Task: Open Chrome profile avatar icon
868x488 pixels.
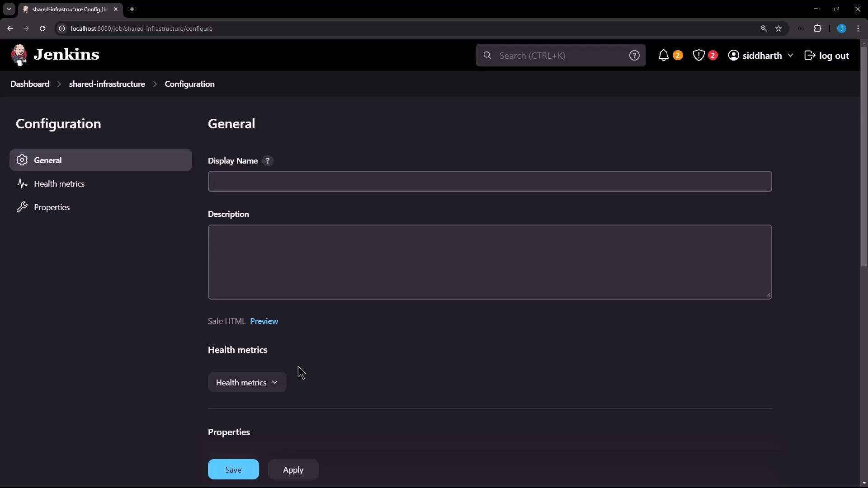Action: (841, 28)
